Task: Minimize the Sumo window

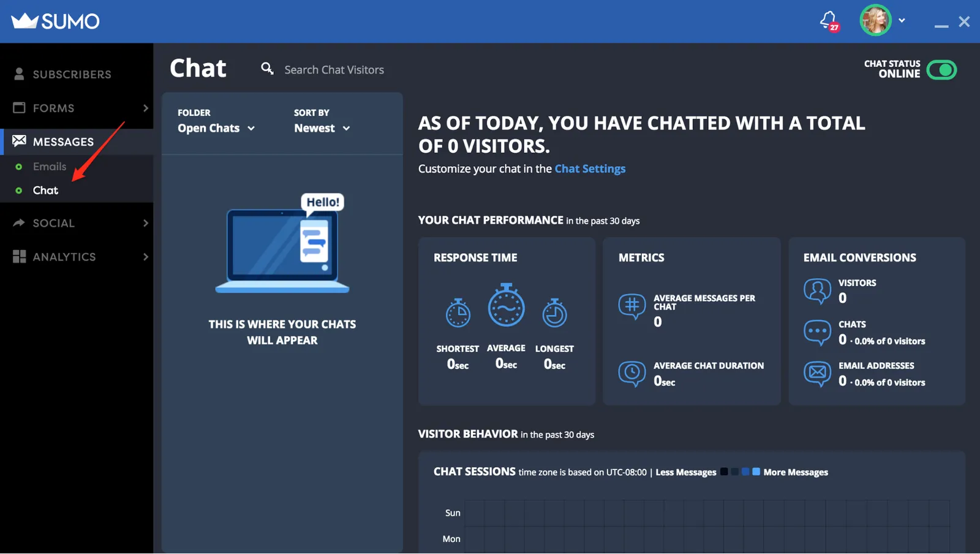Action: (941, 26)
